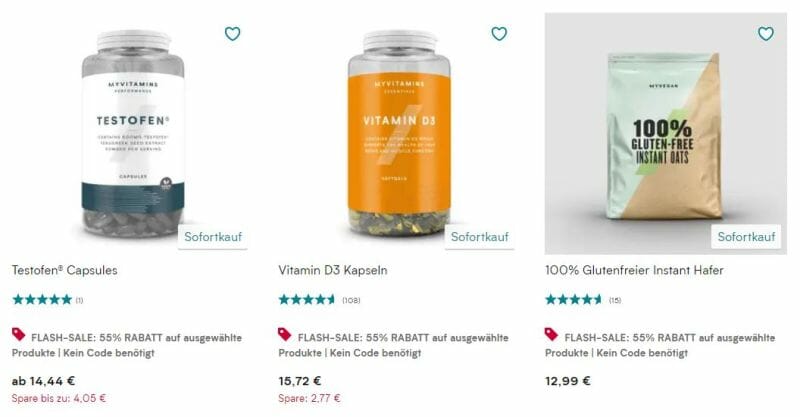Click the red sale tag under Vitamin D3

285,334
